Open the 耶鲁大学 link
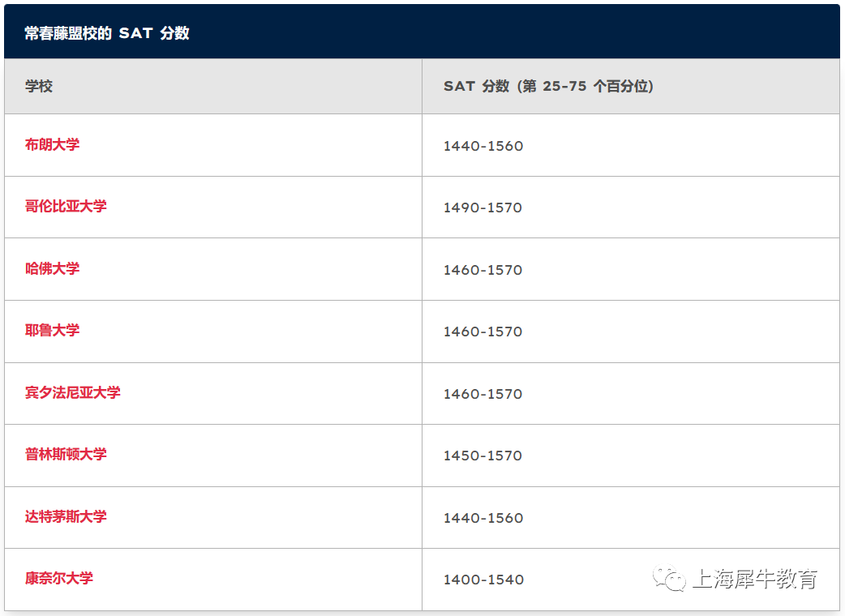This screenshot has width=845, height=616. 52,330
